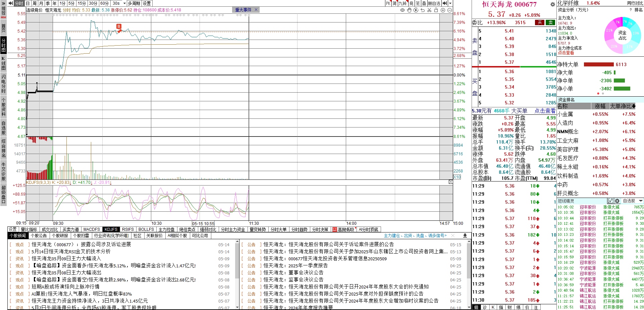
Task: Toggle the lock icon above chart
Action: click(436, 10)
